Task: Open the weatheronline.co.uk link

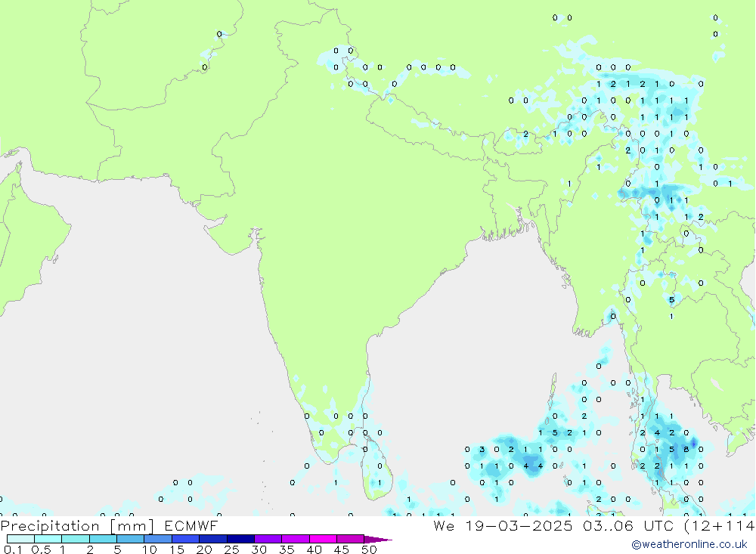Action: [x=689, y=544]
